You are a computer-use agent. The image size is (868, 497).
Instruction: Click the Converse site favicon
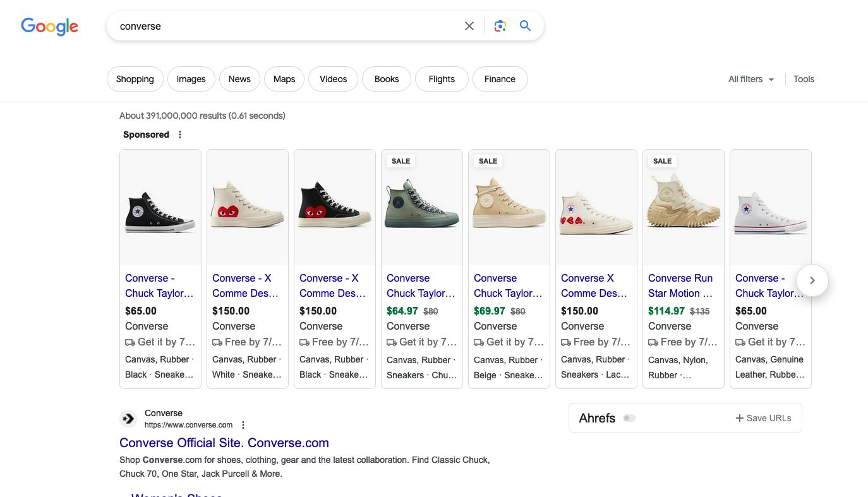click(128, 418)
